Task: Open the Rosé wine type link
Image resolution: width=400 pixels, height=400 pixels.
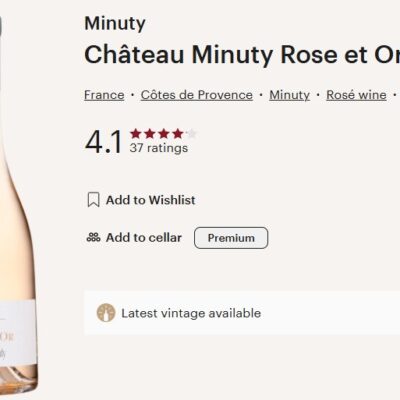Action: 356,95
